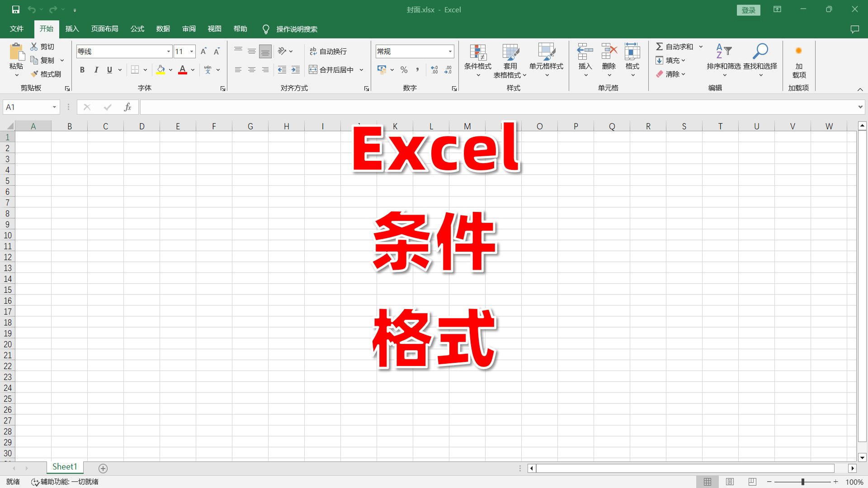Switch to Formulas (公式) tab
Viewport: 868px width, 488px height.
click(x=137, y=29)
